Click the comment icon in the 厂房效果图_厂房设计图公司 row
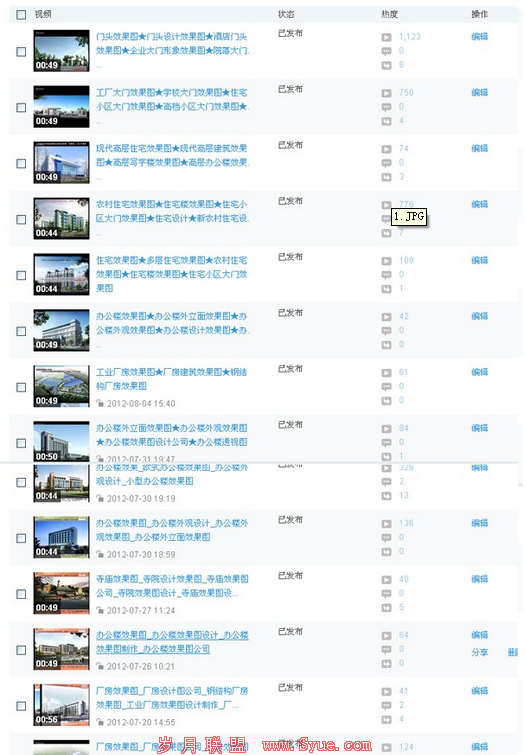The image size is (526, 755). (x=386, y=705)
